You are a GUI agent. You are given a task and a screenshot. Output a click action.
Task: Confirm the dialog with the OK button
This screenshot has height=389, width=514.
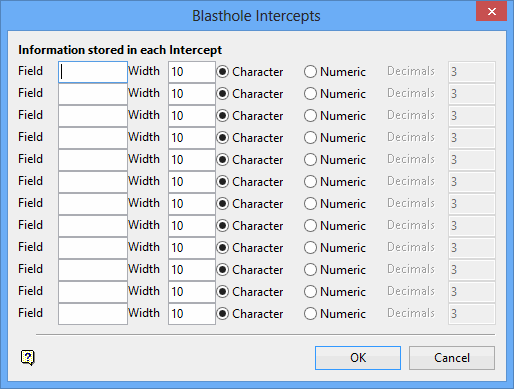pyautogui.click(x=358, y=358)
